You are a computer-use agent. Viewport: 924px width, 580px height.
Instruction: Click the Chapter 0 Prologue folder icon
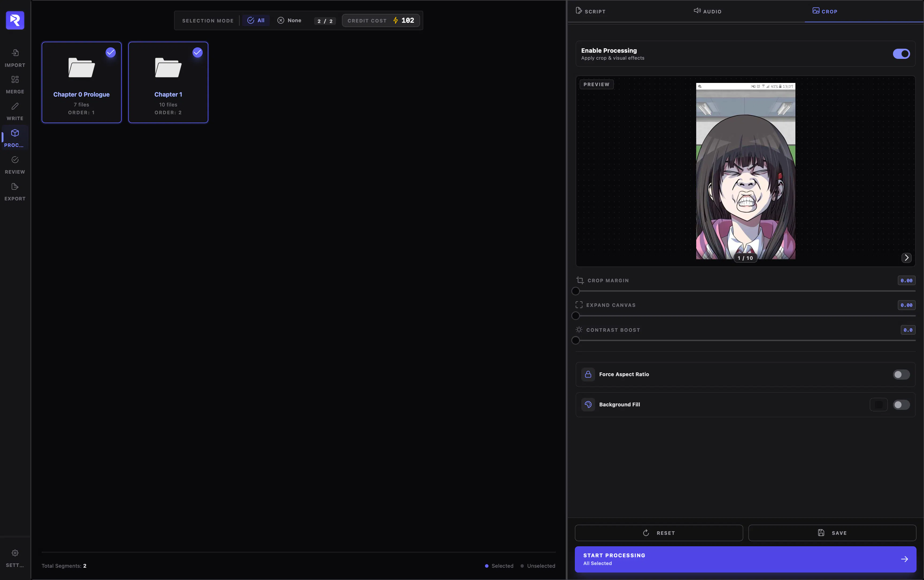coord(81,67)
